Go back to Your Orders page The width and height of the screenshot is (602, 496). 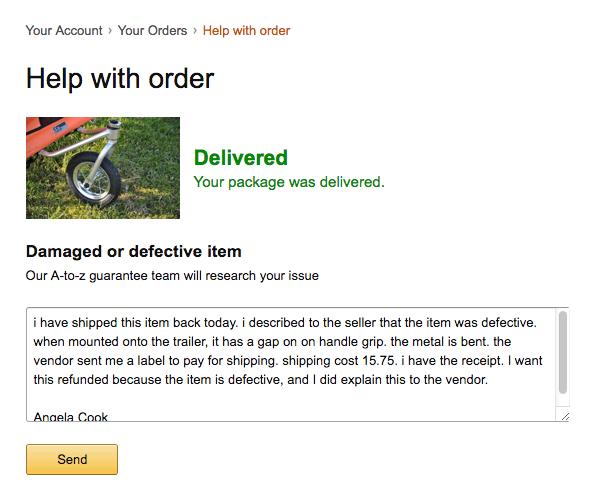[x=152, y=31]
